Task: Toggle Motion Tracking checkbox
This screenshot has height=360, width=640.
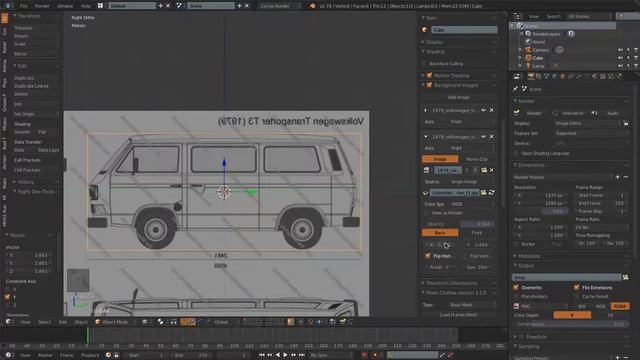Action: [x=429, y=76]
